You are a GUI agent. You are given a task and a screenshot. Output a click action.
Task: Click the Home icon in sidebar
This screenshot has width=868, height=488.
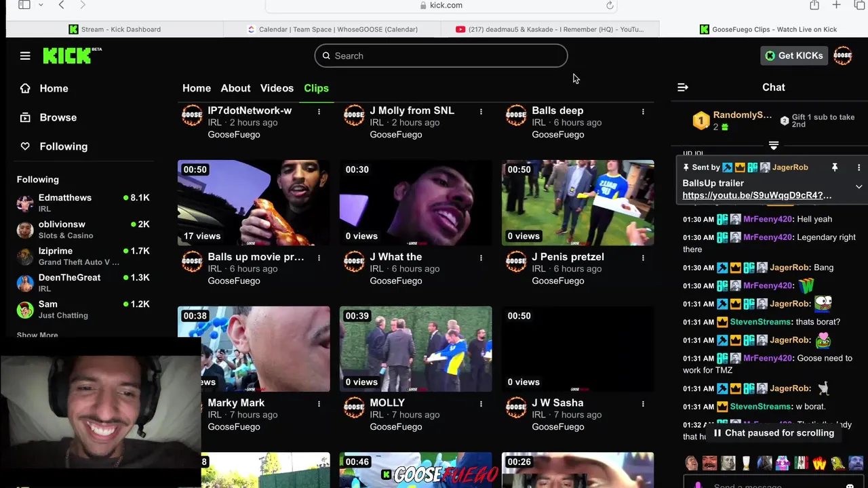pos(25,88)
